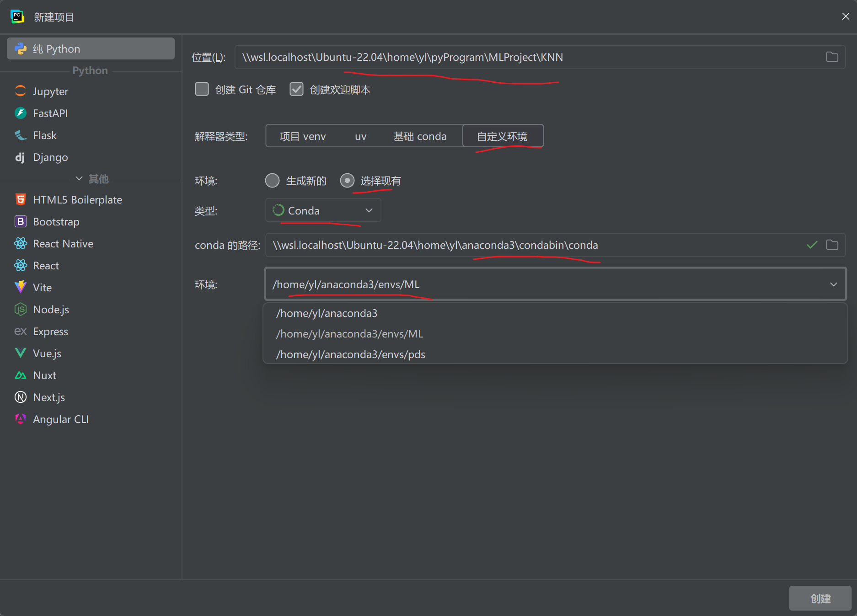Screen dimensions: 857x616
Task: Close the new project dialog
Action: 845,16
